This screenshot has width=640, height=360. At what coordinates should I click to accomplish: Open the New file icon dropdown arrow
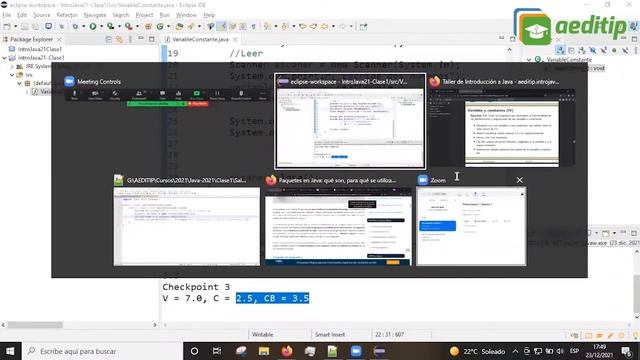16,27
